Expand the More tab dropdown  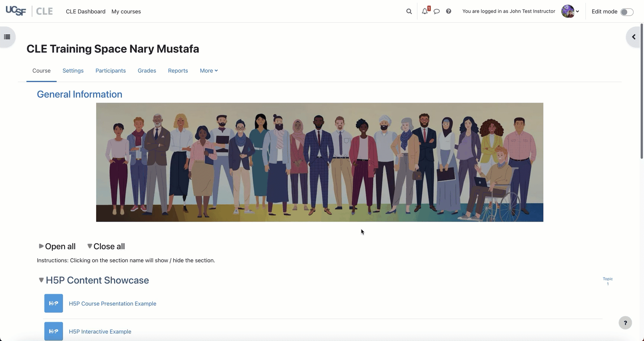209,71
